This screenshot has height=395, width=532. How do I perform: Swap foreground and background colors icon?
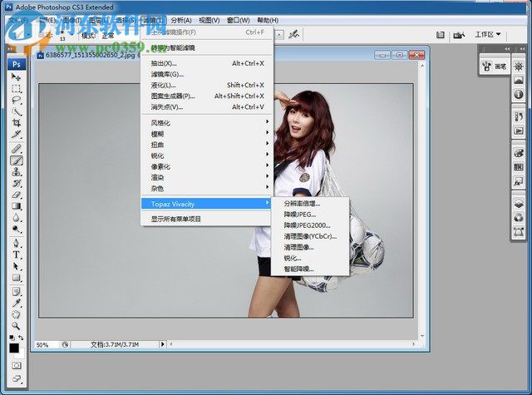tap(21, 338)
